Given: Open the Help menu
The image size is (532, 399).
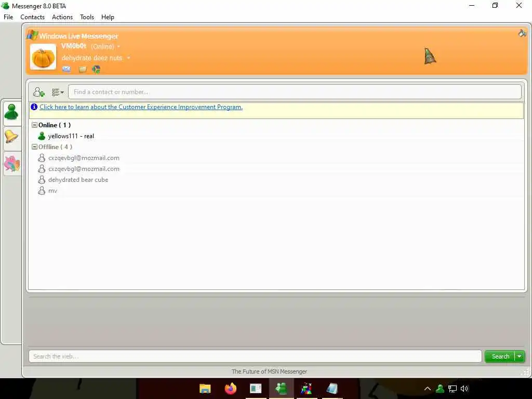Looking at the screenshot, I should pyautogui.click(x=108, y=17).
